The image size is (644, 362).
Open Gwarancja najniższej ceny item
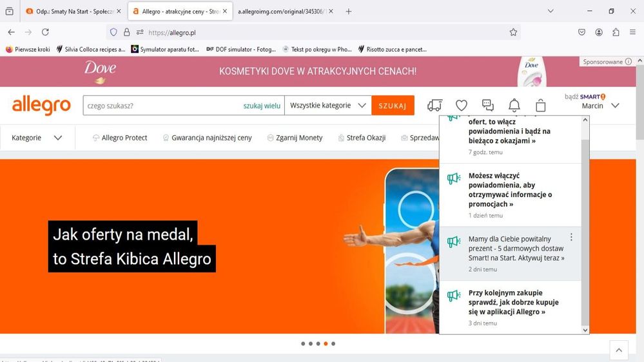point(207,138)
